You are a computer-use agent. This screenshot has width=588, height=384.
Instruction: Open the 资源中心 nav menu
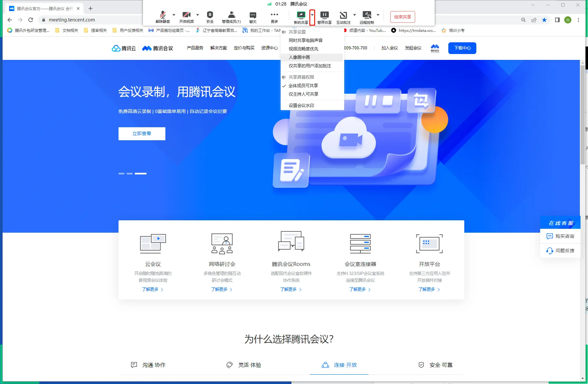coord(270,48)
